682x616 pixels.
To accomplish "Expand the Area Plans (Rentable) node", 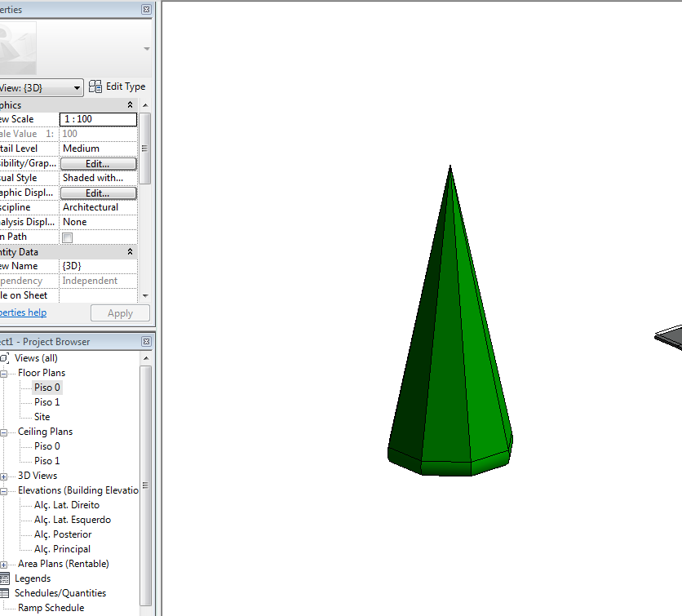I will click(x=3, y=565).
